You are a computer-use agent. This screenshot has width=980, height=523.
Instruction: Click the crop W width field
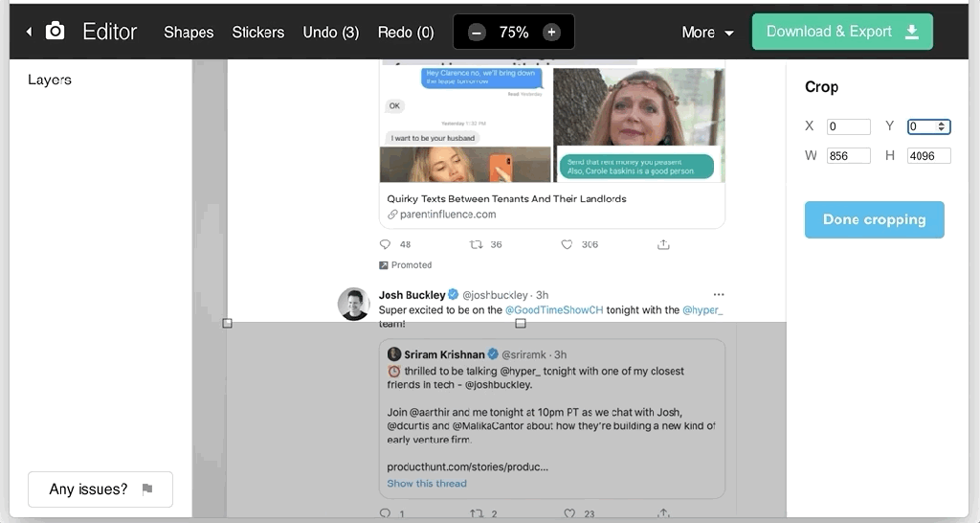[848, 155]
